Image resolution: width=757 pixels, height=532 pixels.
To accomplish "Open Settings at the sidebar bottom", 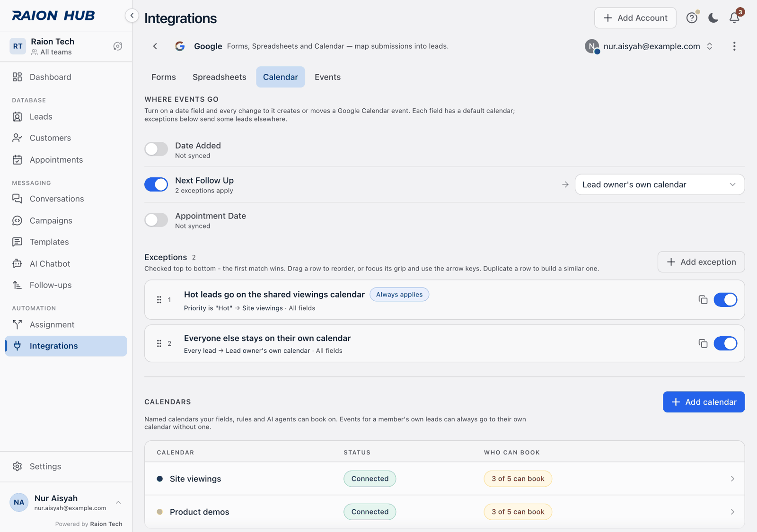I will (x=66, y=467).
